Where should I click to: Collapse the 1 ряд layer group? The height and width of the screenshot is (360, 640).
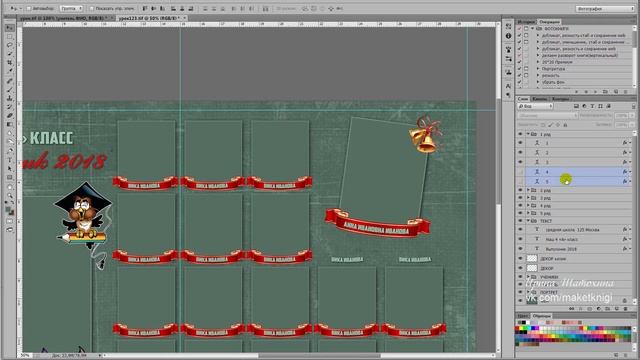click(528, 134)
